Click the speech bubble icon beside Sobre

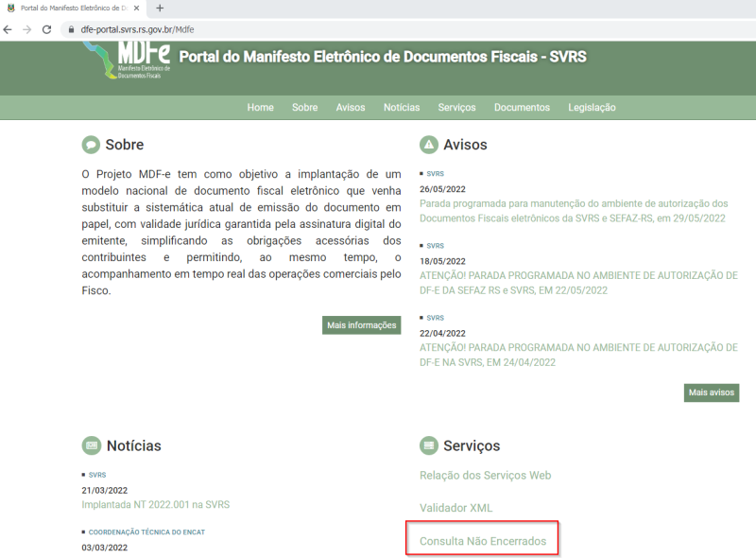click(90, 145)
